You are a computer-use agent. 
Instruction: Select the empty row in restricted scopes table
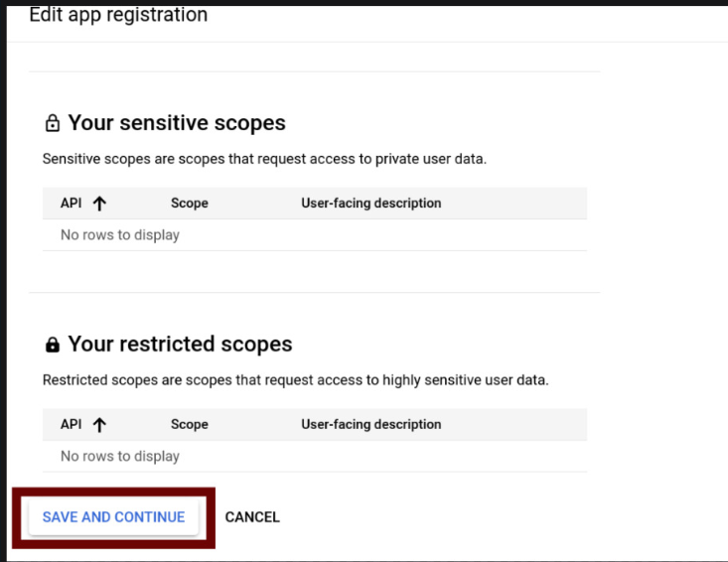(120, 457)
